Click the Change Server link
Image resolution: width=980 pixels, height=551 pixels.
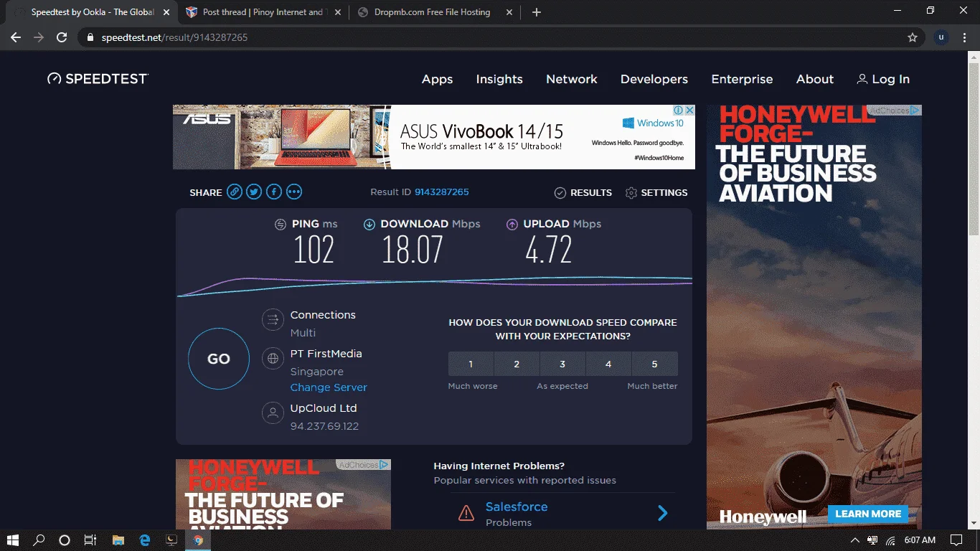pyautogui.click(x=329, y=387)
